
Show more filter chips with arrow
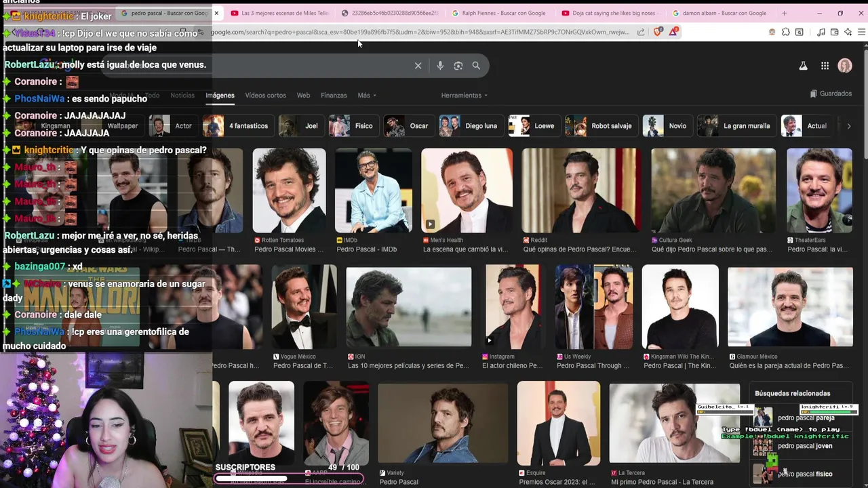pyautogui.click(x=848, y=126)
